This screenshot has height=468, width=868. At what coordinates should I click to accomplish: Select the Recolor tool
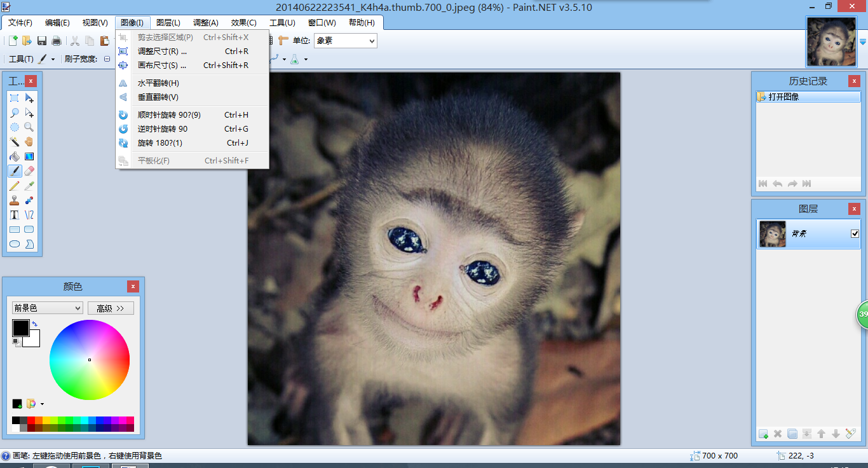(x=29, y=200)
